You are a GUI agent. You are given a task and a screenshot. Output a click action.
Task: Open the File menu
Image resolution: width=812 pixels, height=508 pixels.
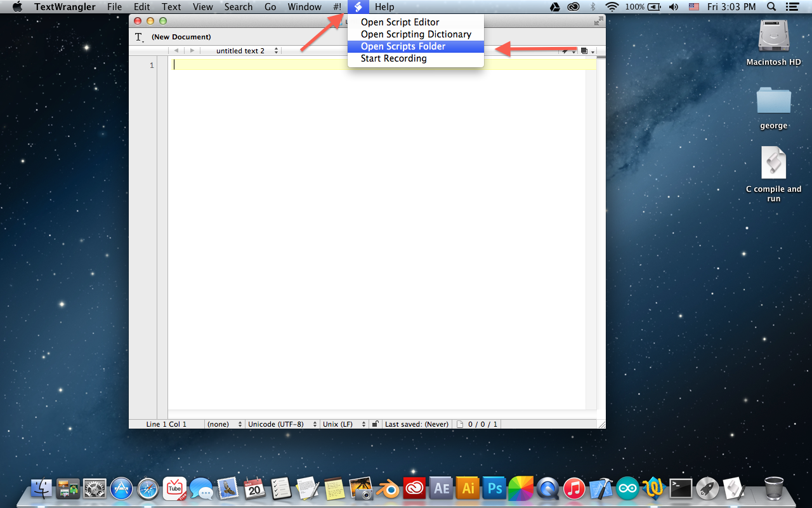(x=114, y=7)
